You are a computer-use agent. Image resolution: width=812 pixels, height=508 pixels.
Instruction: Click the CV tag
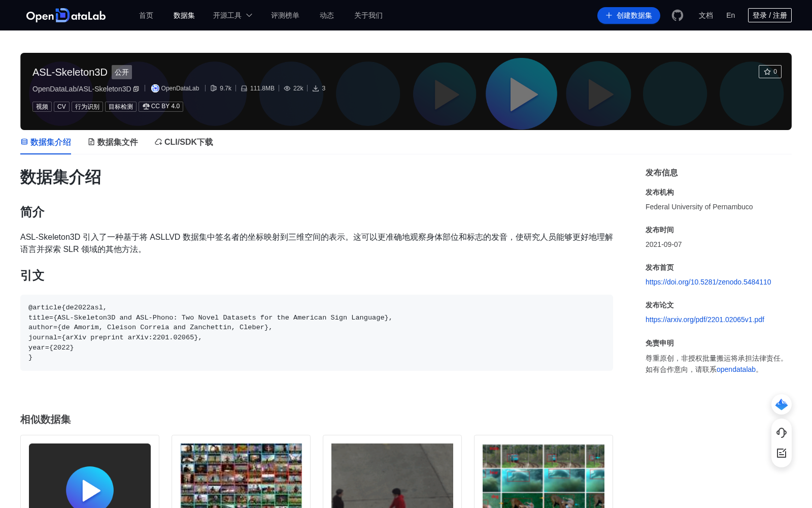(61, 107)
